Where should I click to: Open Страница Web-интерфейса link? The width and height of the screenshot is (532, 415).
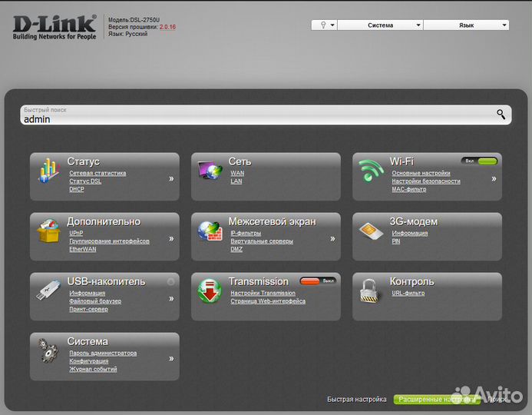[x=268, y=301]
